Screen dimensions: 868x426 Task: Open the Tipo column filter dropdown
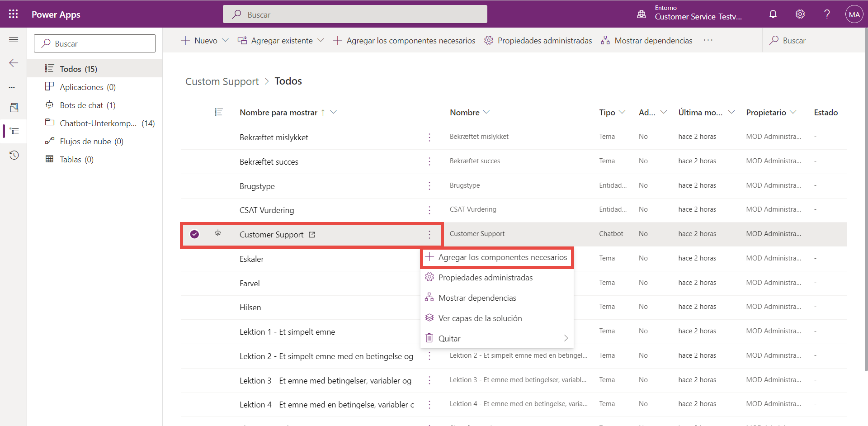(x=622, y=112)
